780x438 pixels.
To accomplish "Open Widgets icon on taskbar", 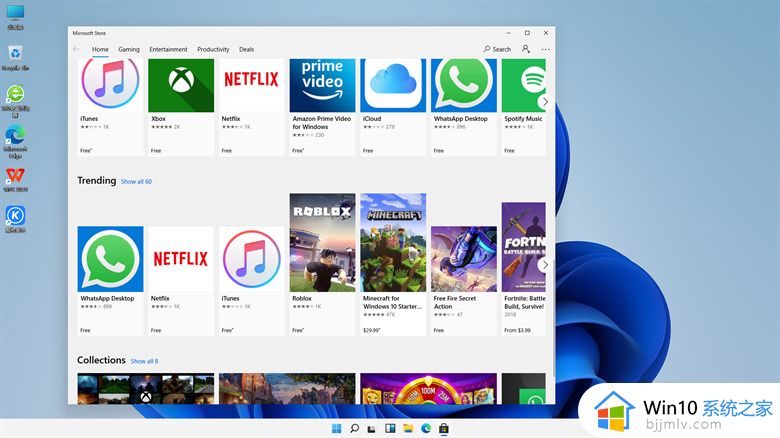I will pyautogui.click(x=390, y=429).
